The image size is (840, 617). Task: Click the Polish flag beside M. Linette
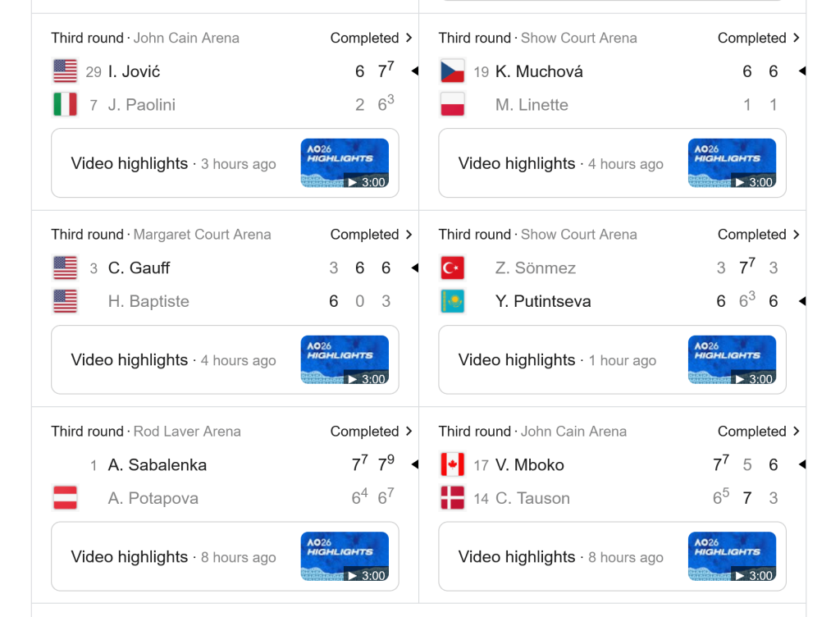click(453, 104)
